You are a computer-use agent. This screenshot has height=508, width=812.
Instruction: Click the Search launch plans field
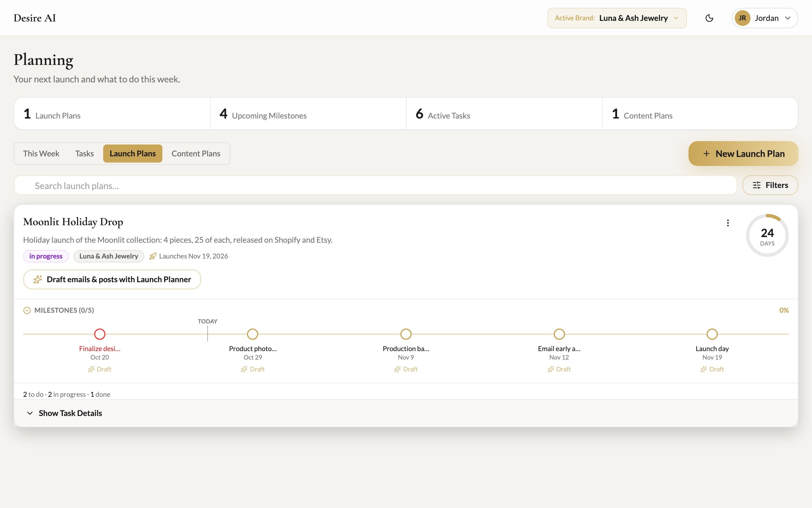(x=375, y=185)
